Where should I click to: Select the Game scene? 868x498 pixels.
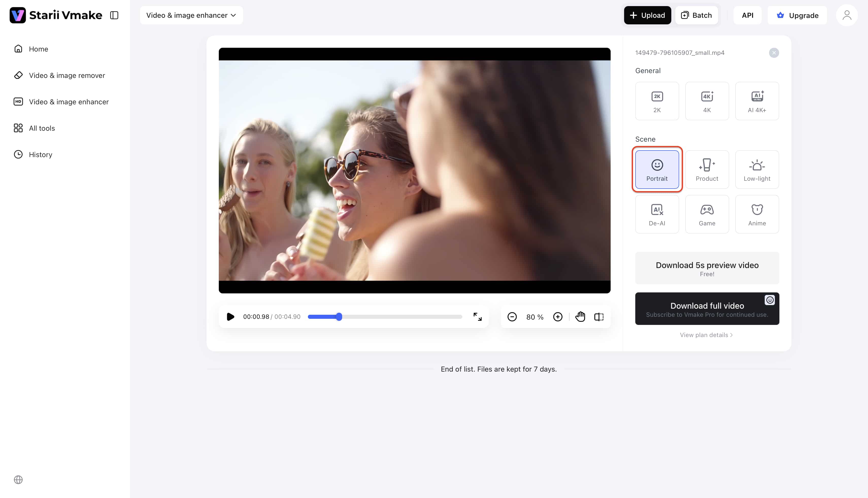pos(707,214)
